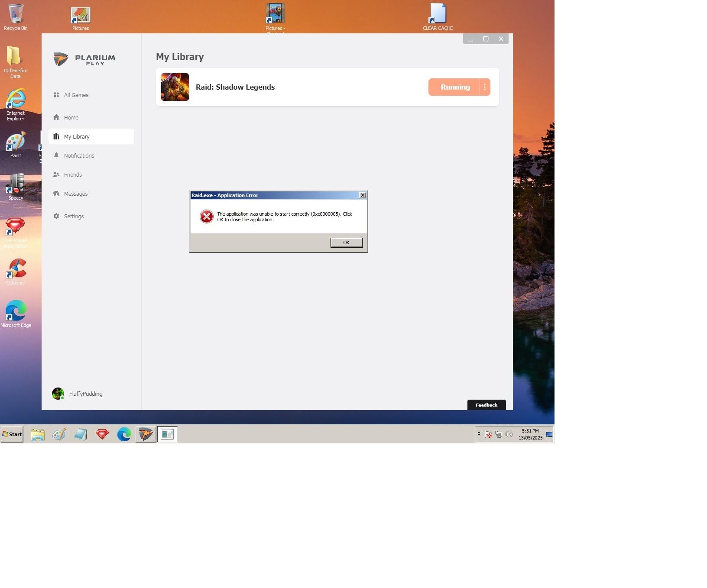The width and height of the screenshot is (707, 588).
Task: Click OK in the Application Error dialog
Action: pyautogui.click(x=346, y=242)
